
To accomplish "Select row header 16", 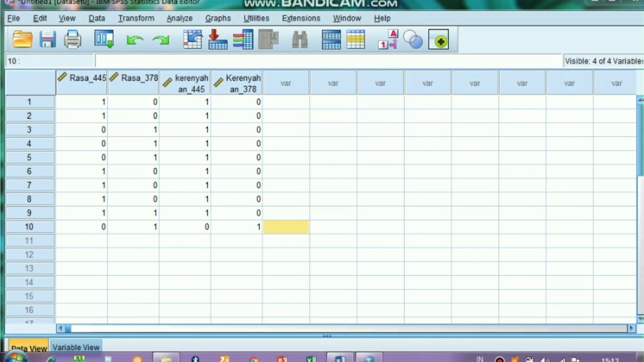I will click(x=29, y=310).
